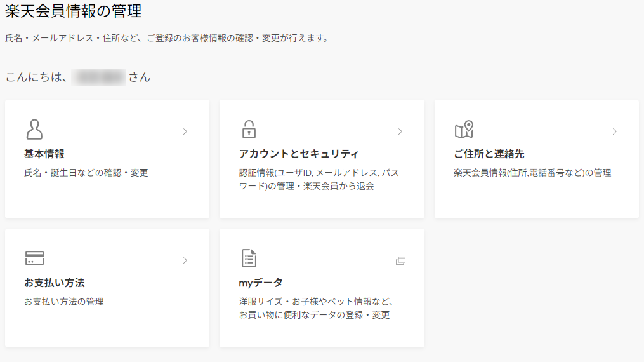The image size is (644, 362).
Task: Click 楽天会員情報(住所,電話番号など)の管理 description
Action: (532, 173)
